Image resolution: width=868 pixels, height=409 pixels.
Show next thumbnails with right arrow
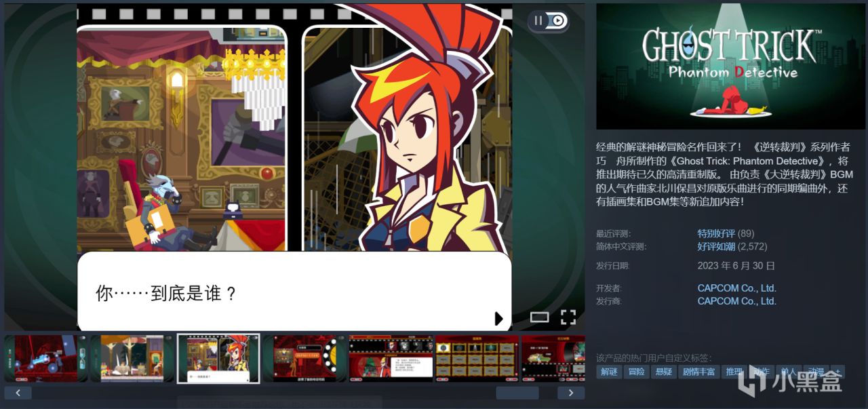pyautogui.click(x=571, y=393)
